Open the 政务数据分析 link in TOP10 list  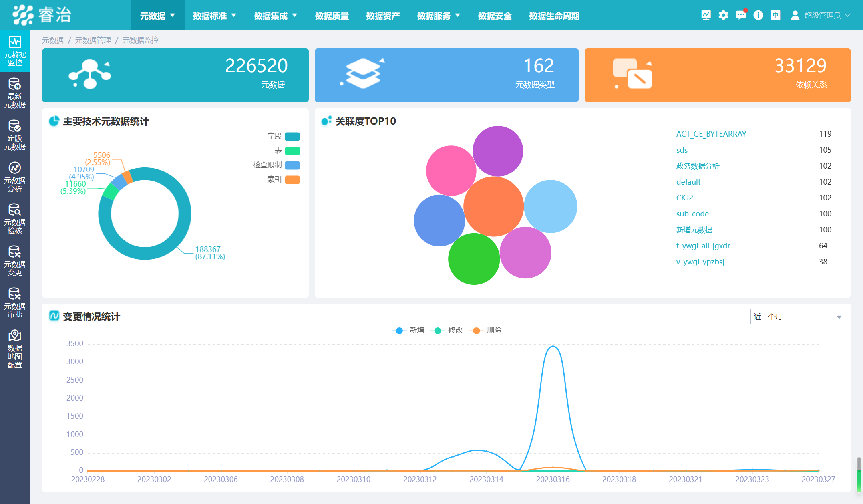pos(698,166)
